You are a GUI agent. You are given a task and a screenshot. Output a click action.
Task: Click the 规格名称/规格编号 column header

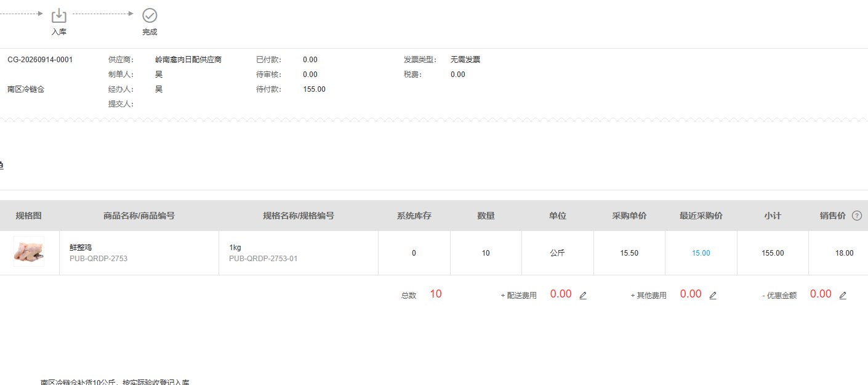click(x=299, y=216)
